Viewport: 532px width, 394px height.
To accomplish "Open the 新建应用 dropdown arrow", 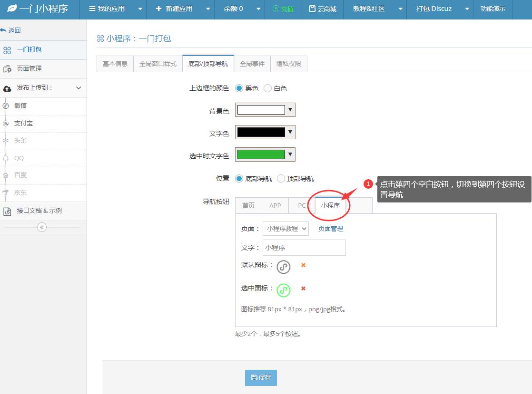I will coord(208,9).
